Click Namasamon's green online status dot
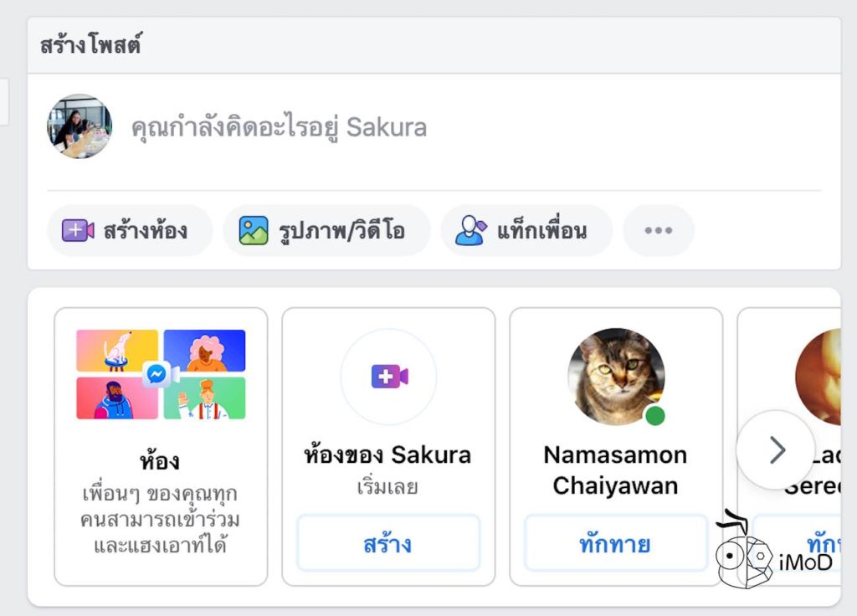The height and width of the screenshot is (616, 857). tap(655, 415)
